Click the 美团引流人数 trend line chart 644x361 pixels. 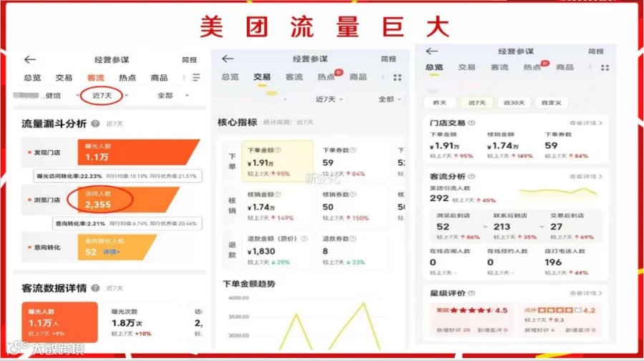[x=558, y=191]
